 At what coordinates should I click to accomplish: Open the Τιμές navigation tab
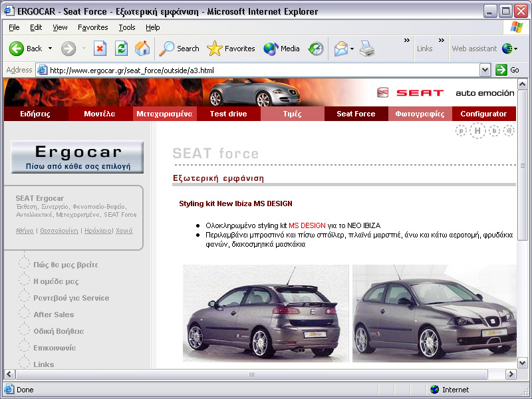tap(292, 114)
